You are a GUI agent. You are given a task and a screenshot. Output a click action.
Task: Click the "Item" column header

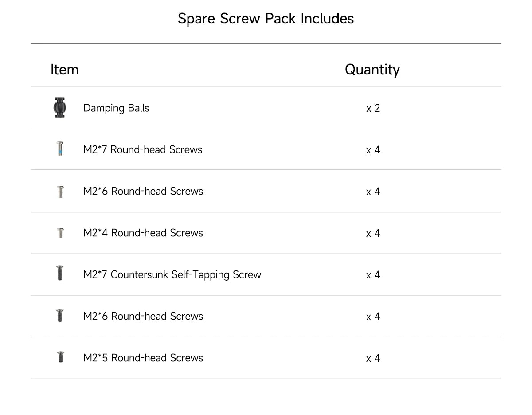pos(64,70)
